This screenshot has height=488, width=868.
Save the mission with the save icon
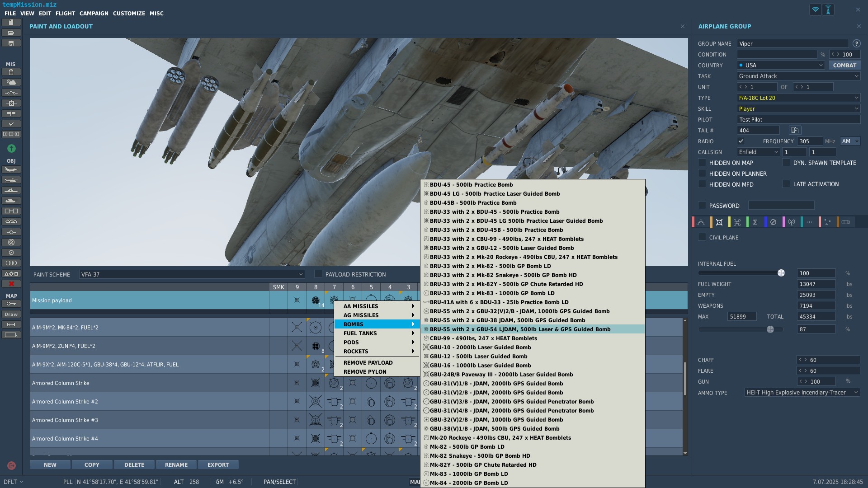11,43
